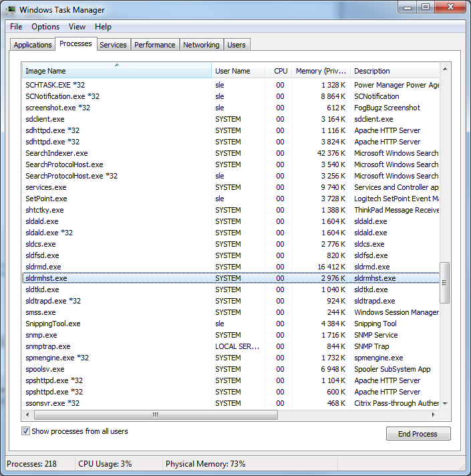Screen dimensions: 471x476
Task: Select the SetPoint.exe process
Action: (230, 199)
